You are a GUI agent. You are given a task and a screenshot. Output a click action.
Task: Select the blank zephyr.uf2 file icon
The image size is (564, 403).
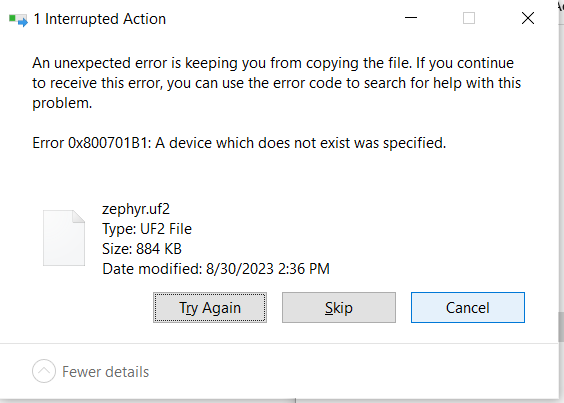pyautogui.click(x=64, y=238)
